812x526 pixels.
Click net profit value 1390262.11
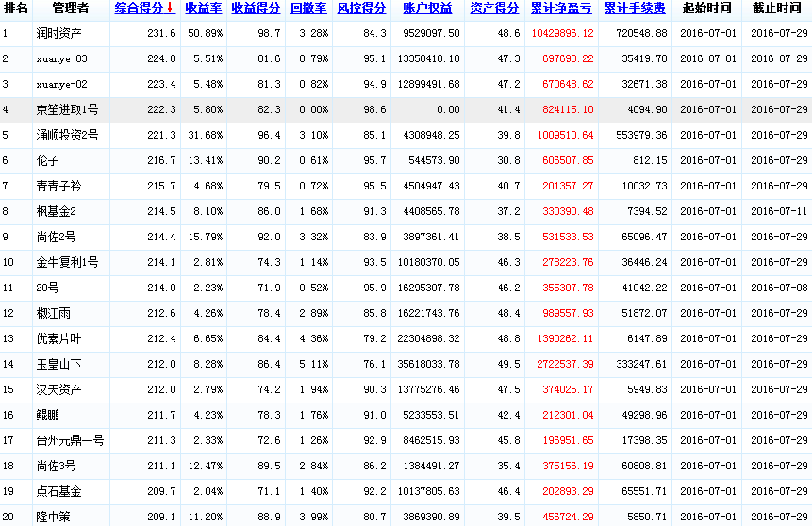point(565,338)
